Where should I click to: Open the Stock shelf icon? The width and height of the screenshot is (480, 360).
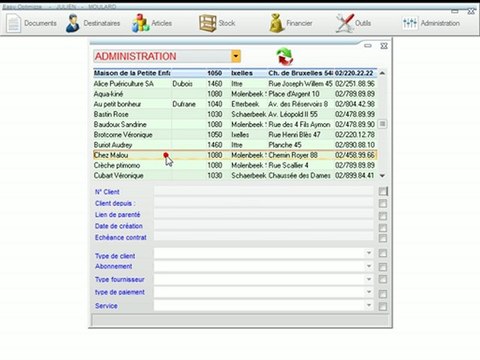click(207, 23)
